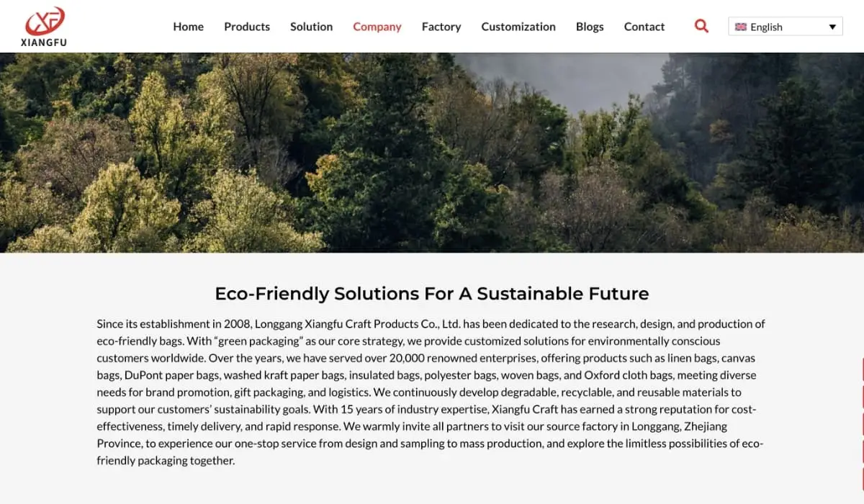
Task: Go to the Home page
Action: [188, 27]
